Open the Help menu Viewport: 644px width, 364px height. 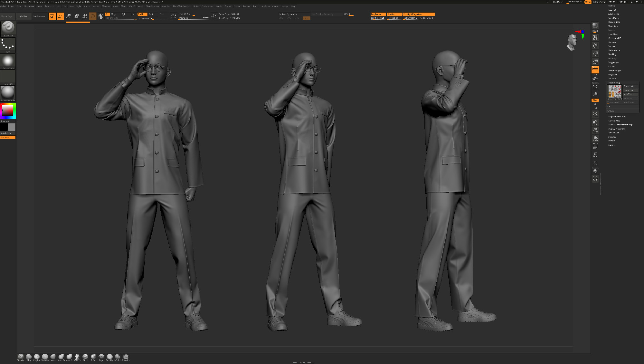pos(293,6)
